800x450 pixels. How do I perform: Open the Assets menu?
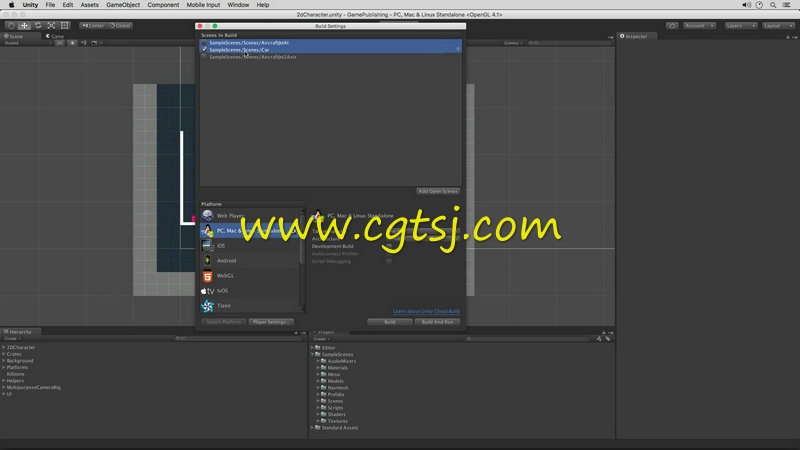[89, 5]
